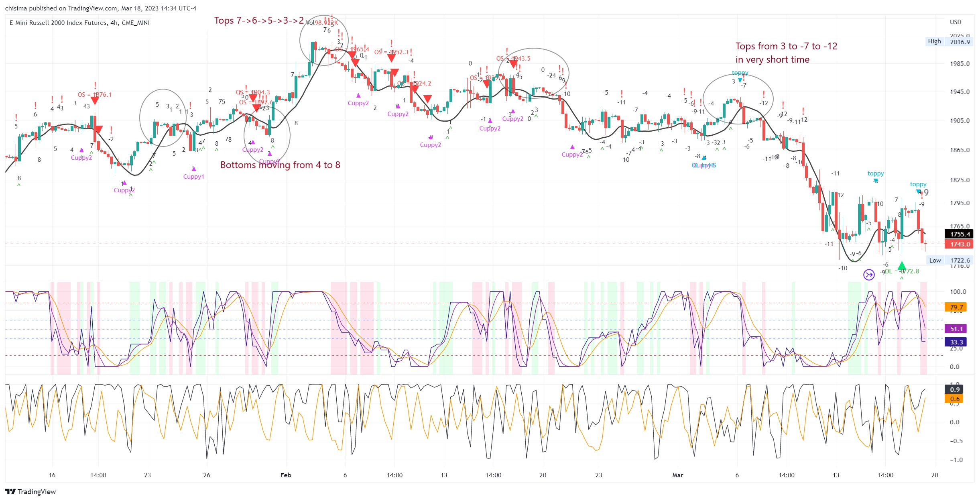The height and width of the screenshot is (501, 980).
Task: Click the purple circled arrow icon
Action: pos(869,275)
